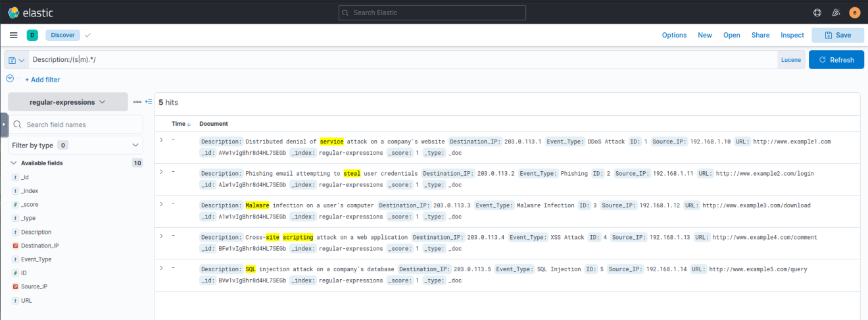Expand the Malware infection document row

click(162, 203)
